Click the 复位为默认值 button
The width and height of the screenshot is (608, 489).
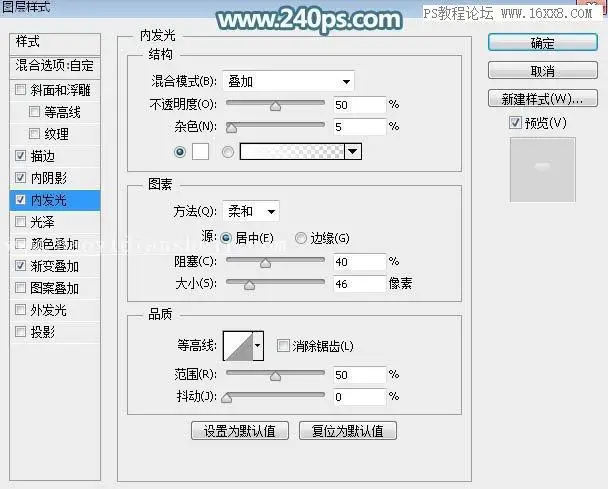coord(348,430)
